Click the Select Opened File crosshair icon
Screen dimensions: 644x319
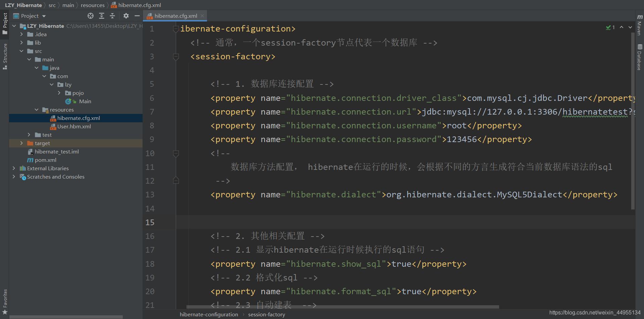(x=90, y=16)
